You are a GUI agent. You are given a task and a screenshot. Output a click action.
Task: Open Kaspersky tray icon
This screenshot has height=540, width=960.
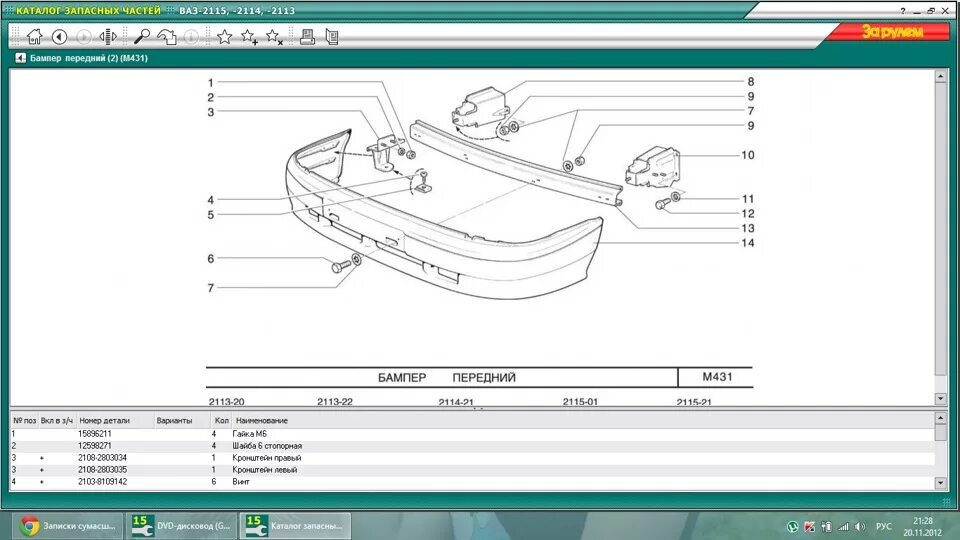[809, 526]
